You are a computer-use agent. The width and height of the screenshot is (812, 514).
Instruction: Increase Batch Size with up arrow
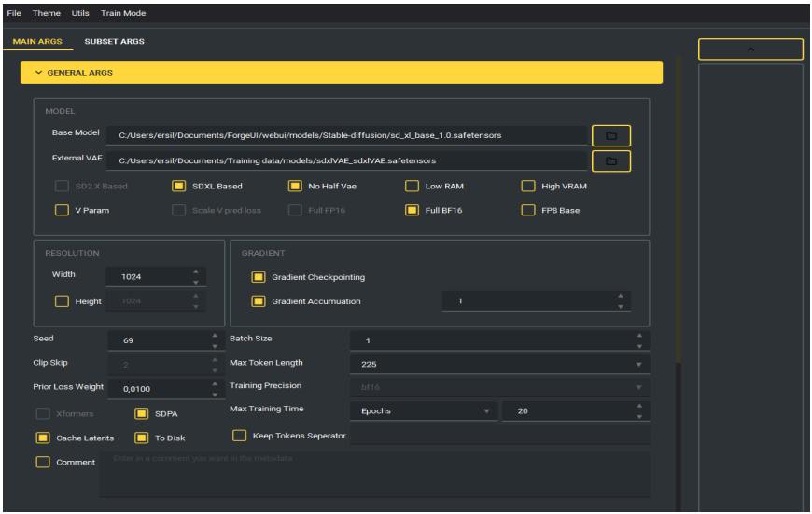pos(639,336)
